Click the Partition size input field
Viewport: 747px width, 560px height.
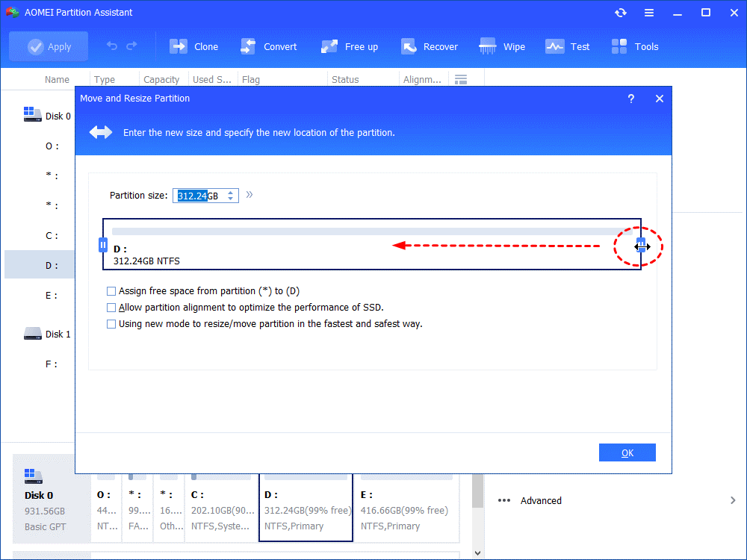tap(199, 196)
